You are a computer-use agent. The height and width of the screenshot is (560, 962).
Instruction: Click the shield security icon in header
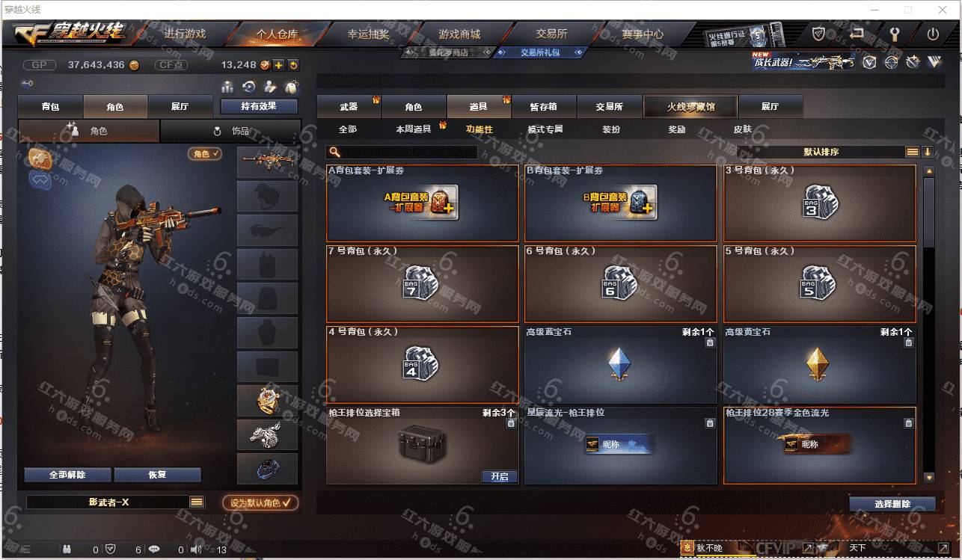819,34
